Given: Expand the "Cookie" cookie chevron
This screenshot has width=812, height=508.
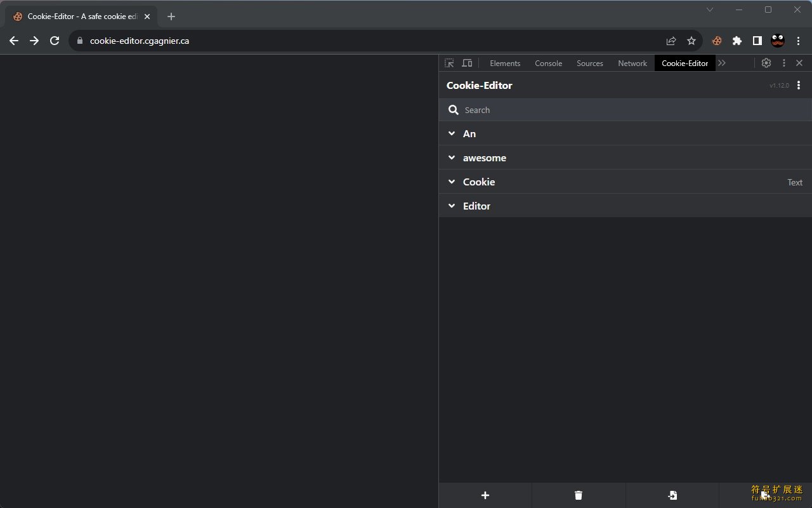Looking at the screenshot, I should tap(452, 182).
